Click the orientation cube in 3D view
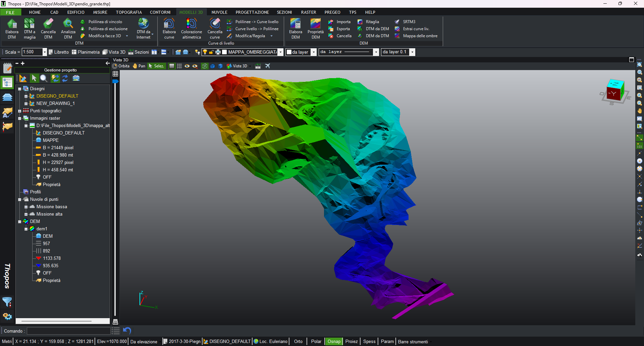 point(615,91)
